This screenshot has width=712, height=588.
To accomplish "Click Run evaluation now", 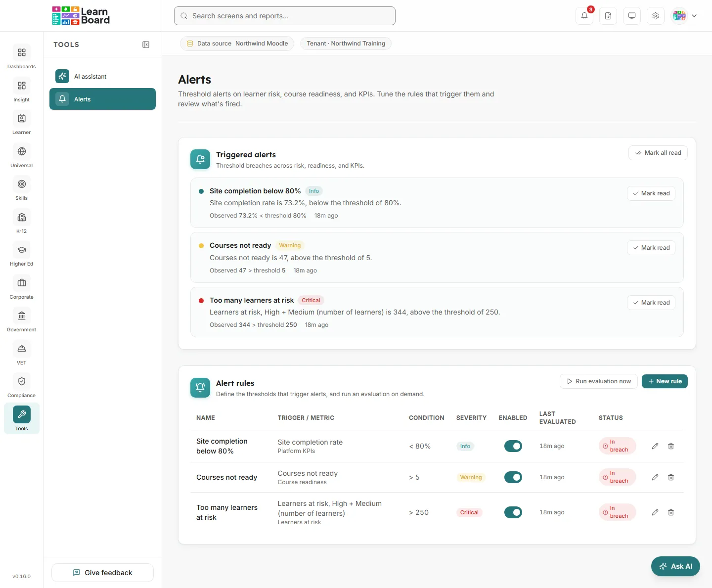I will pyautogui.click(x=599, y=381).
